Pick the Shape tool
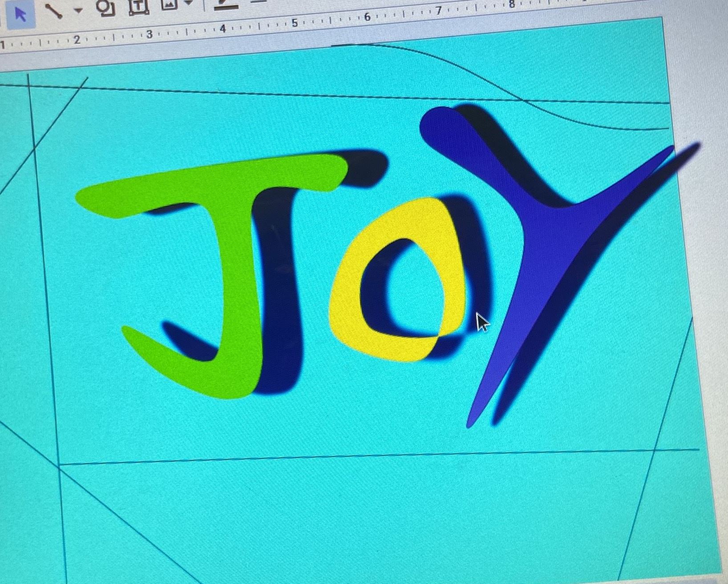Image resolution: width=728 pixels, height=584 pixels. point(106,8)
